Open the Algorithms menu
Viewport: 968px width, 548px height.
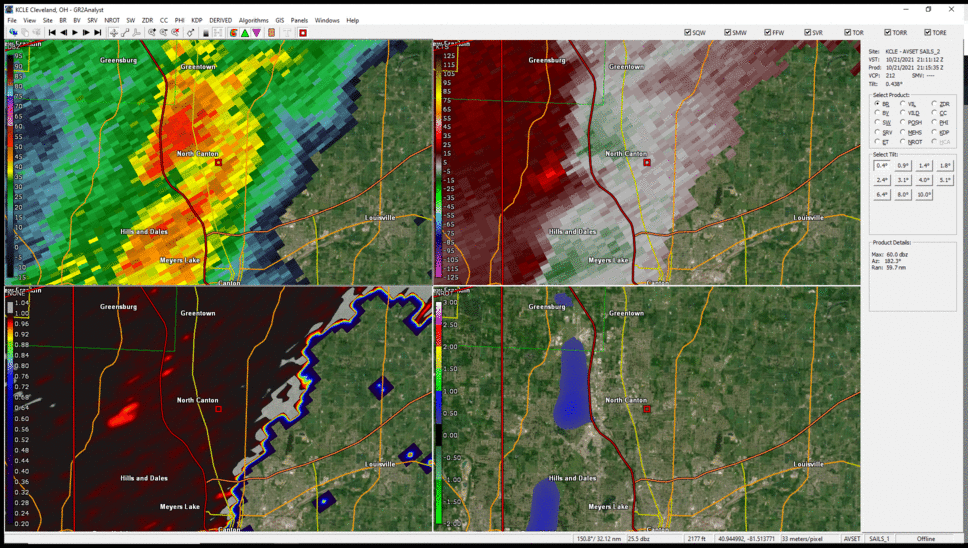pyautogui.click(x=253, y=20)
